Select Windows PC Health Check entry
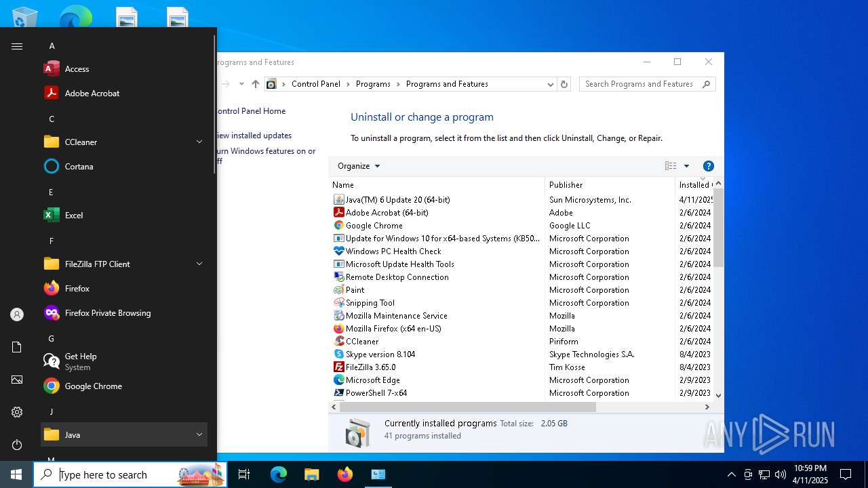The image size is (868, 488). click(x=393, y=251)
